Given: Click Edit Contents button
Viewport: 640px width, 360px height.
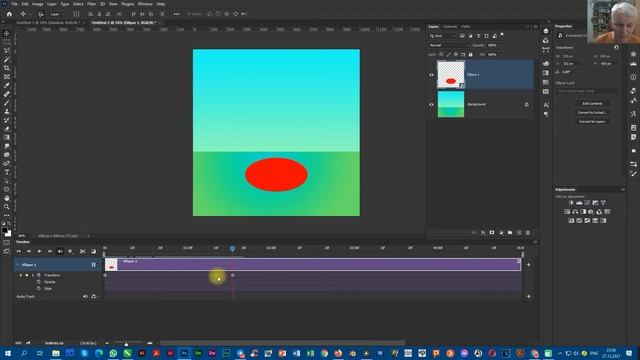Looking at the screenshot, I should 592,104.
